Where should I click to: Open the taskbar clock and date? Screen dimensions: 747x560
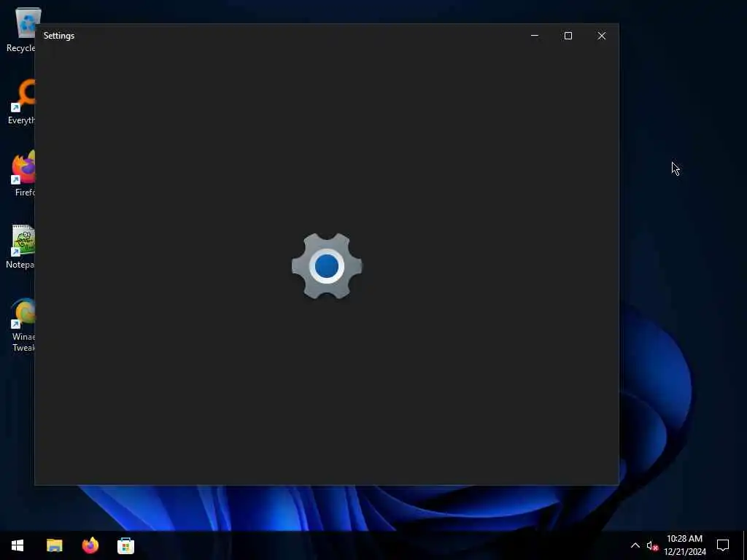[x=684, y=545]
